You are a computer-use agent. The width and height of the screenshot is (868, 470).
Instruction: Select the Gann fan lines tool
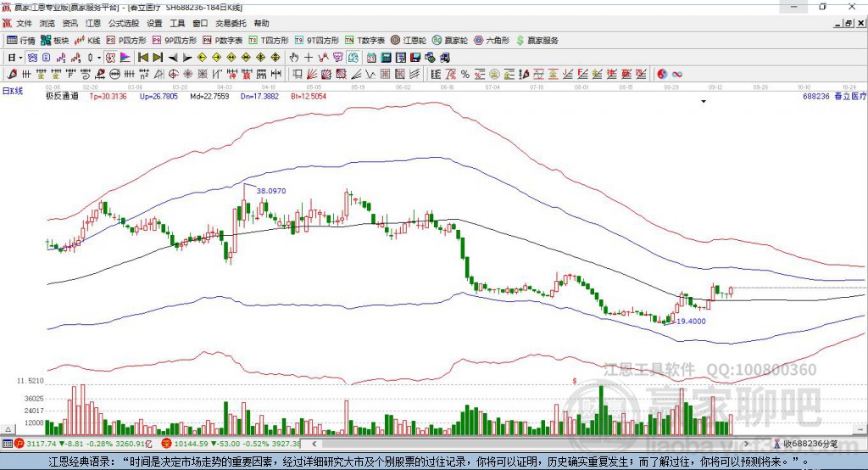(312, 75)
